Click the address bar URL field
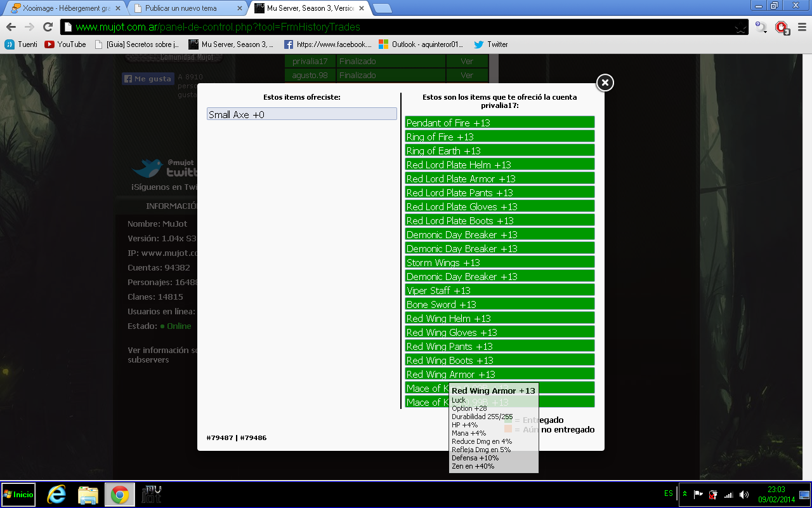812x508 pixels. click(x=400, y=27)
